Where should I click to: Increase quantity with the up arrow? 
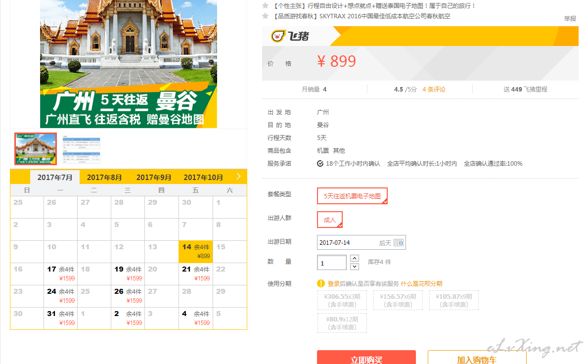(355, 258)
